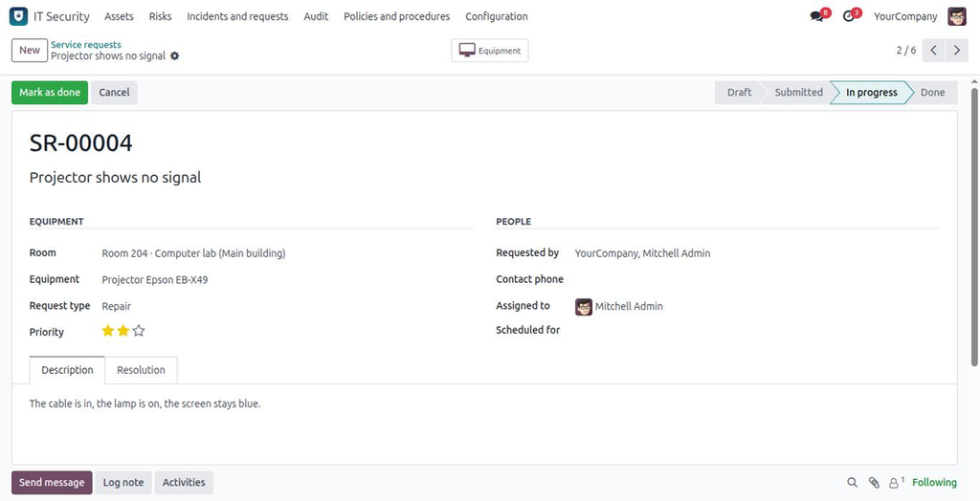Click the gear actions icon beside the record title
Viewport: 980px width, 501px height.
[x=174, y=55]
